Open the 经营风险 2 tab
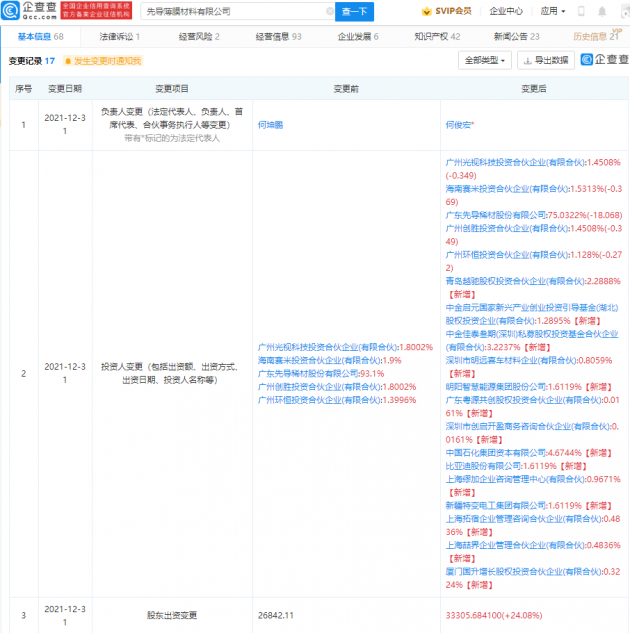The height and width of the screenshot is (633, 630). pyautogui.click(x=199, y=37)
